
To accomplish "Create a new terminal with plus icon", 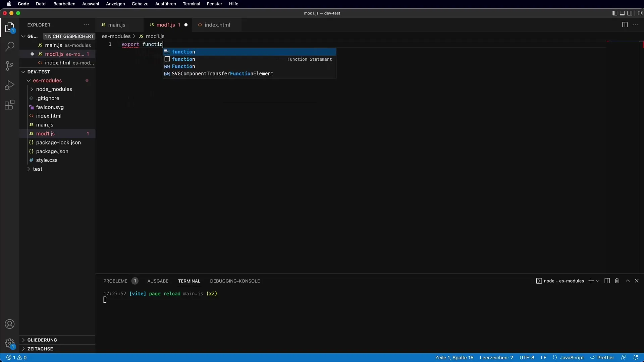I will 591,281.
